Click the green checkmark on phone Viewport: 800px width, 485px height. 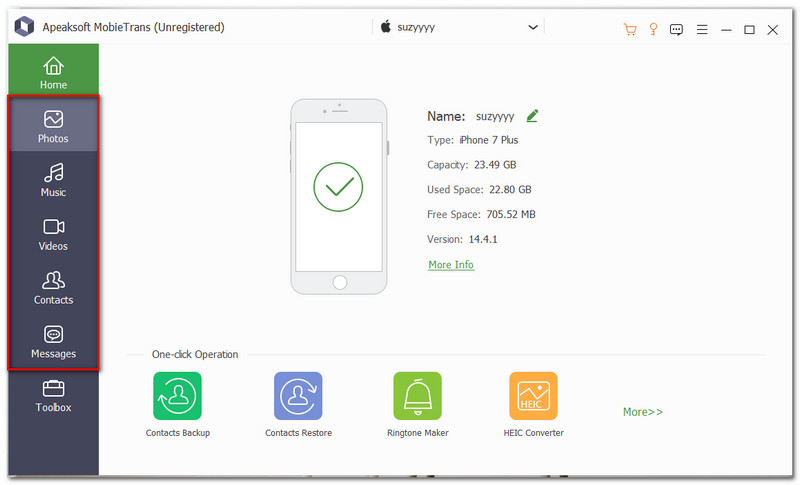pyautogui.click(x=338, y=187)
